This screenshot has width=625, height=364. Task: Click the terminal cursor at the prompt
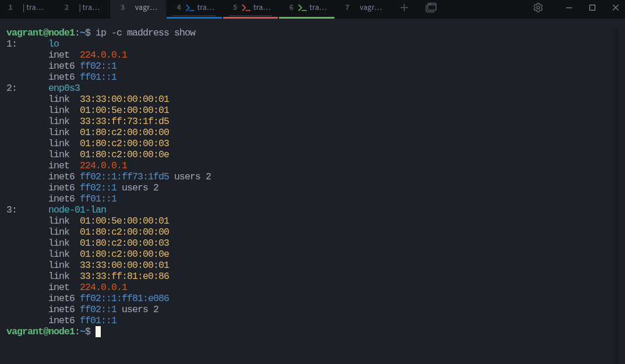click(98, 331)
